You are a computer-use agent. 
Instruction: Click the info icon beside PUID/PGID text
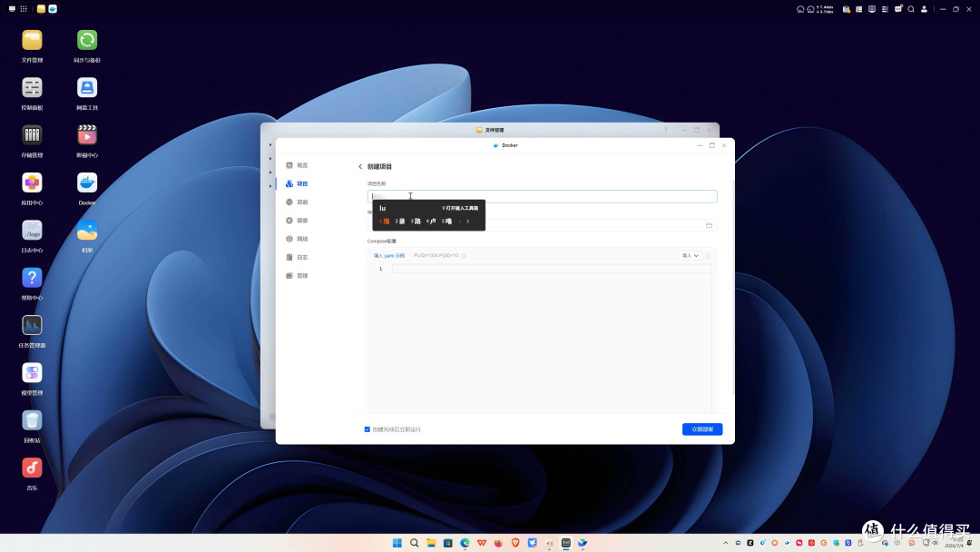[464, 256]
